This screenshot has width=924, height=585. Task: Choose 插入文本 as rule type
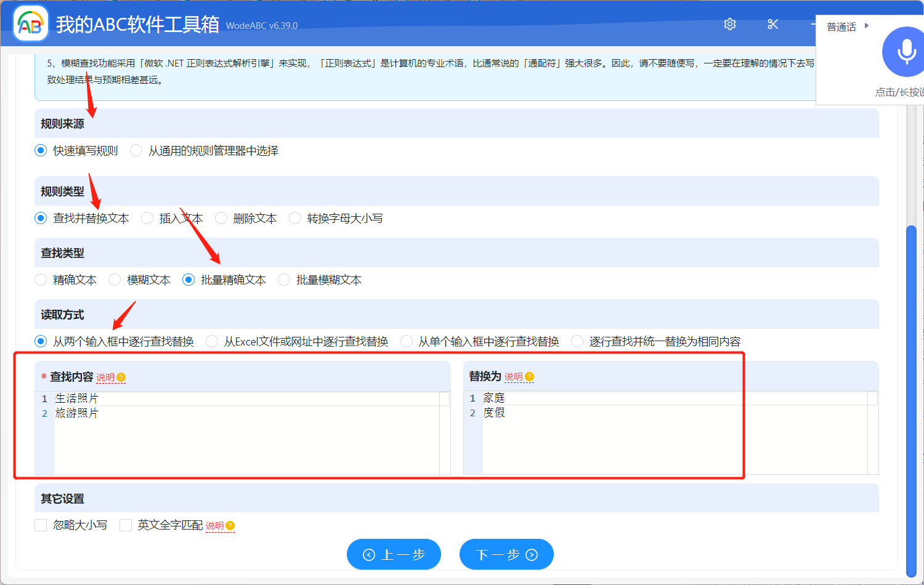[147, 218]
